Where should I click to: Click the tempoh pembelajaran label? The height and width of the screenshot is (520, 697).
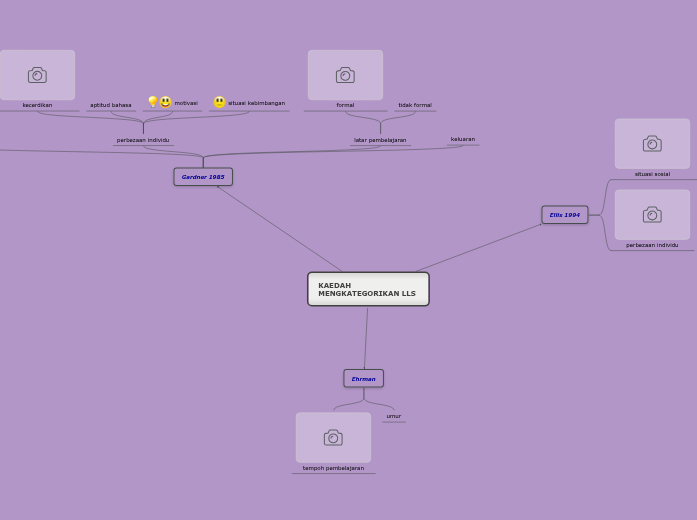(333, 468)
